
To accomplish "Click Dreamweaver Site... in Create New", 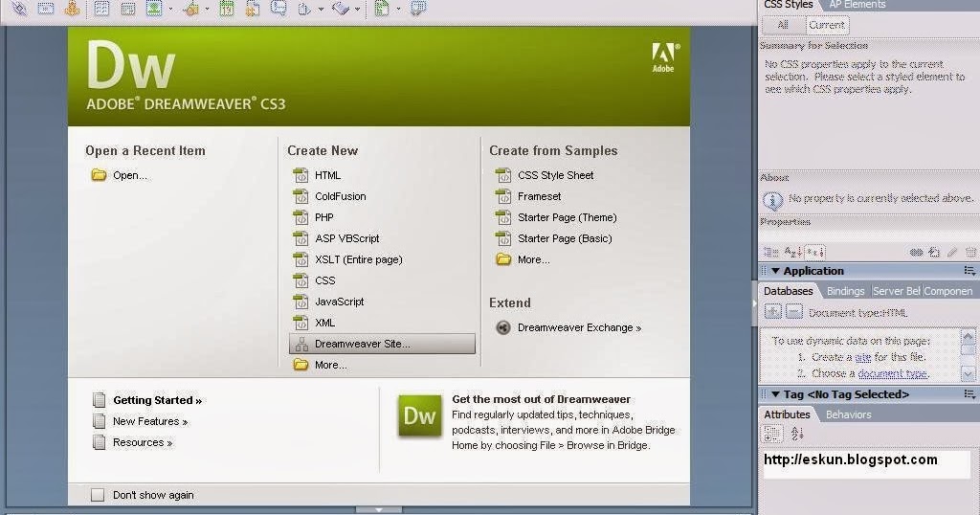I will pos(382,344).
